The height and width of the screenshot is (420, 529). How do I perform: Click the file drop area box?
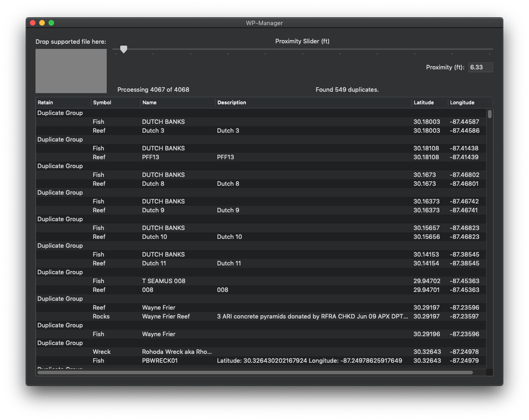click(x=71, y=71)
